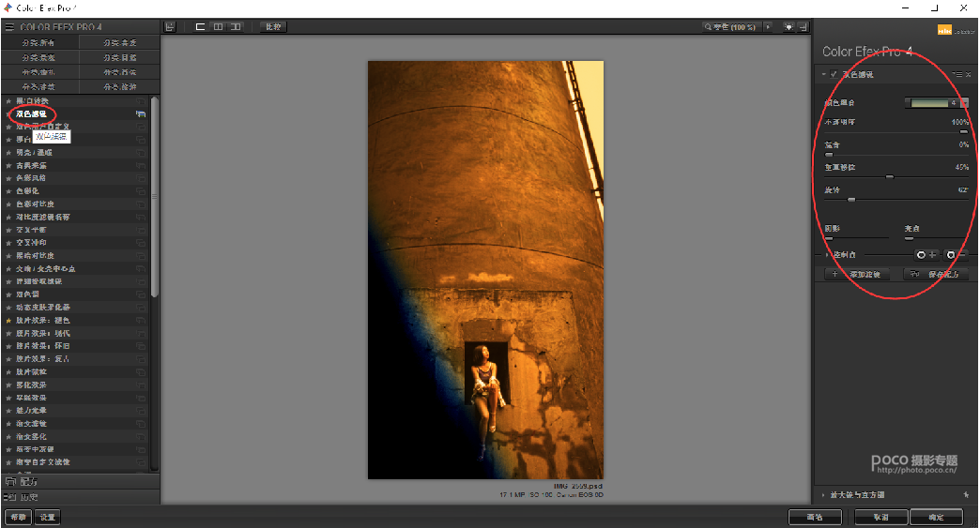Viewport: 980px width, 528px height.
Task: Switch to side-by-side preview view icon
Action: (x=236, y=27)
